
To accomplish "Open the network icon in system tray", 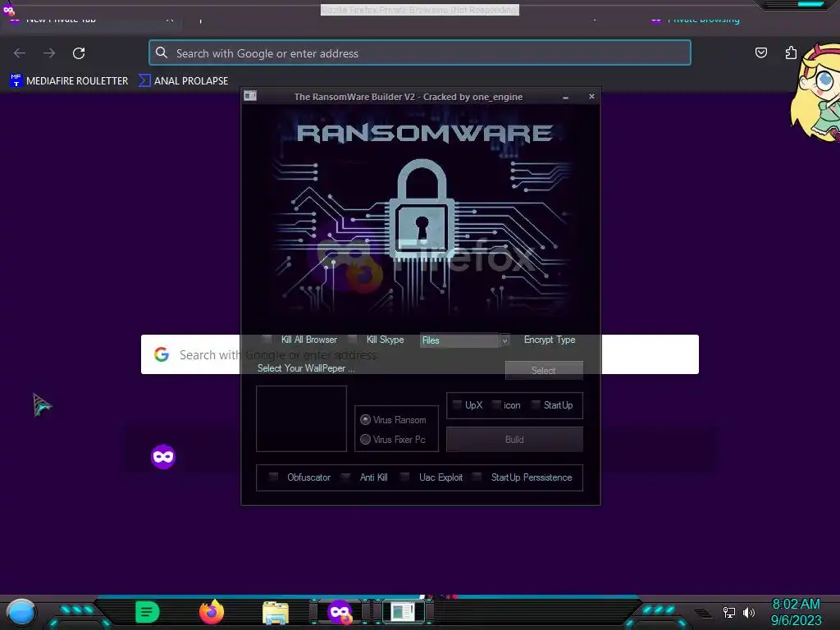I will click(x=728, y=612).
